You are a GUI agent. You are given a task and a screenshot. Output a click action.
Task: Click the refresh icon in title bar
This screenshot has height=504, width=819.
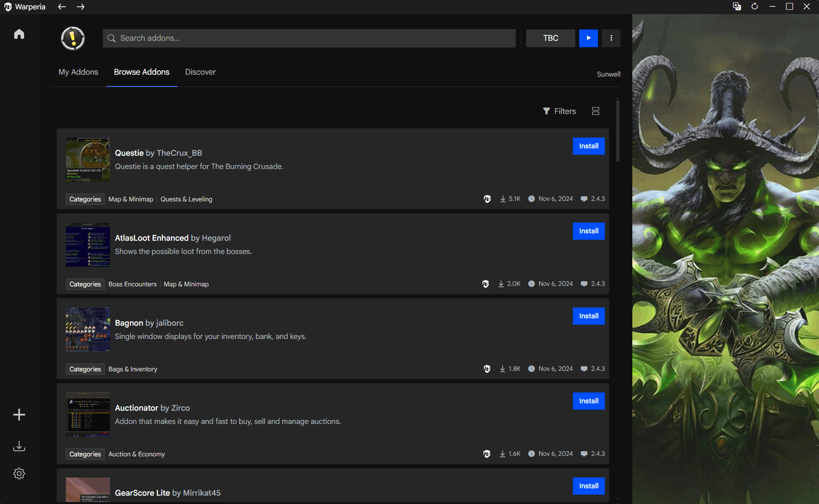755,6
